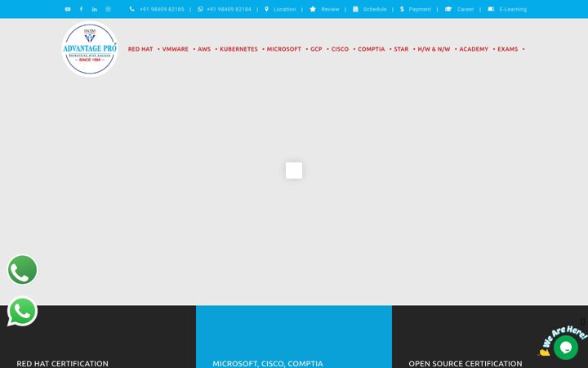Call phone number +91 98409 82185
The image size is (588, 368).
click(162, 9)
